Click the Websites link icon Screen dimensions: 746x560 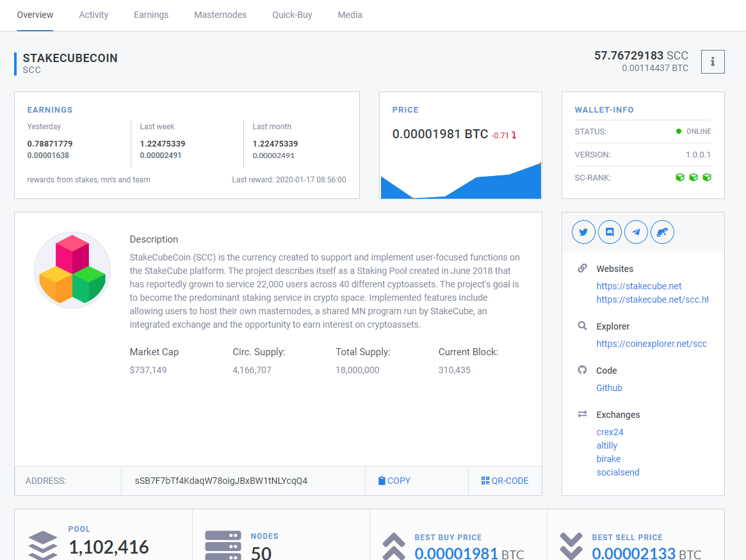(582, 268)
